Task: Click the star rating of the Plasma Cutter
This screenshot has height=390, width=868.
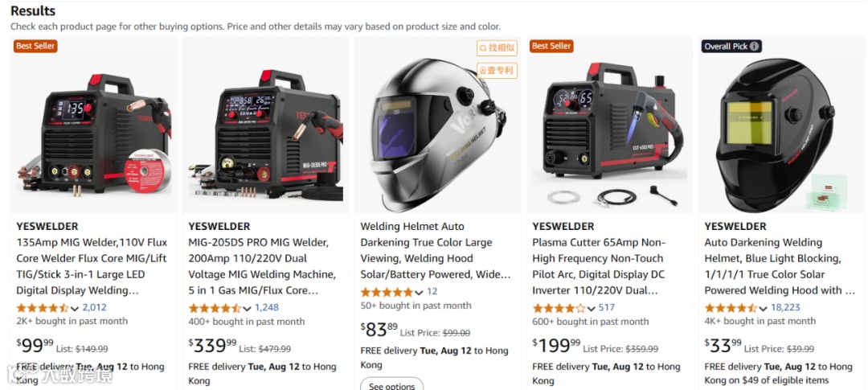Action: pyautogui.click(x=559, y=308)
